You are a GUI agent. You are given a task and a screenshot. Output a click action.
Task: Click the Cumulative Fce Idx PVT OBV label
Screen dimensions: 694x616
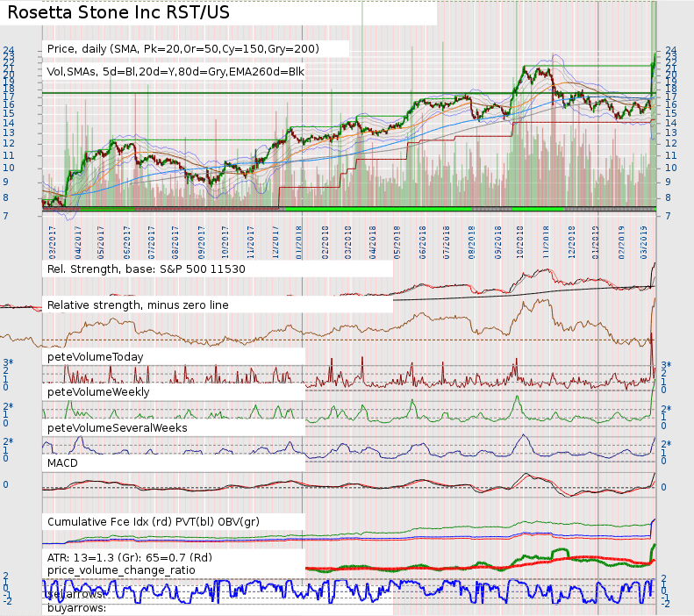point(154,522)
